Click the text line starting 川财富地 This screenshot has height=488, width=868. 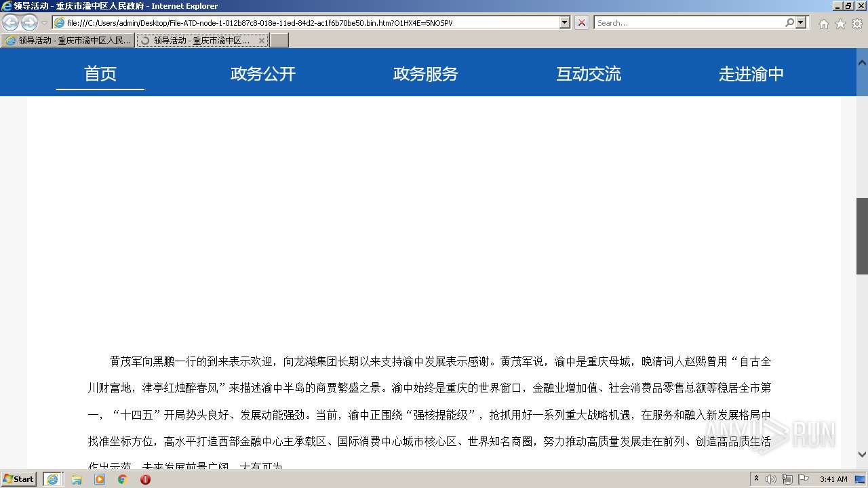429,388
